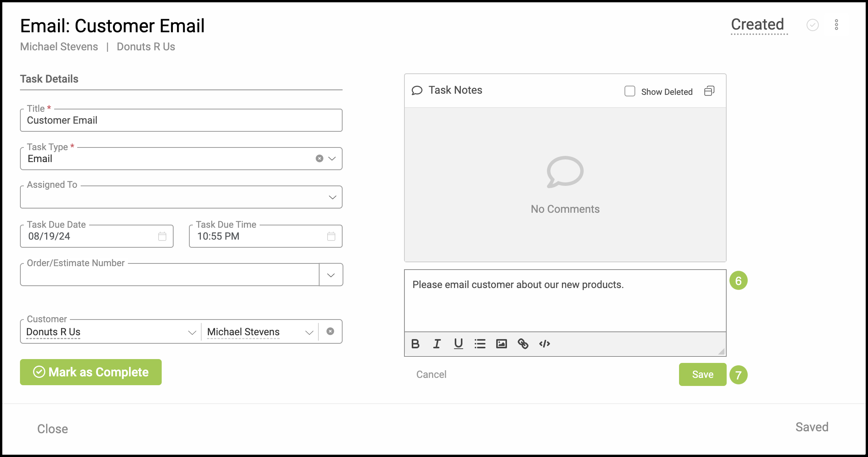Viewport: 868px width, 457px height.
Task: Apply italic formatting in note editor
Action: [x=437, y=344]
